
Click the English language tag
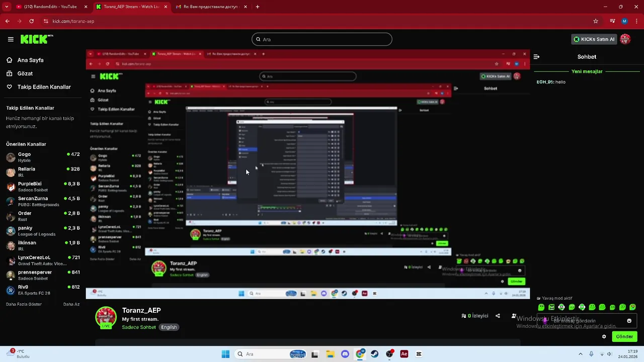[169, 327]
